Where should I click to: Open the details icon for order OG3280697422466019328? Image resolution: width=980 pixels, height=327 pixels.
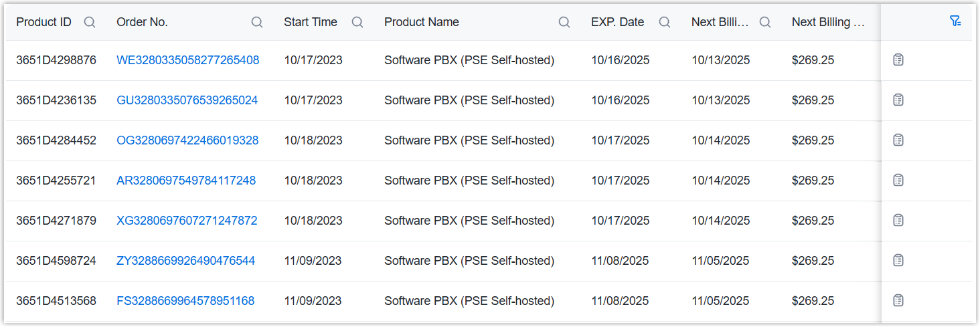click(898, 140)
